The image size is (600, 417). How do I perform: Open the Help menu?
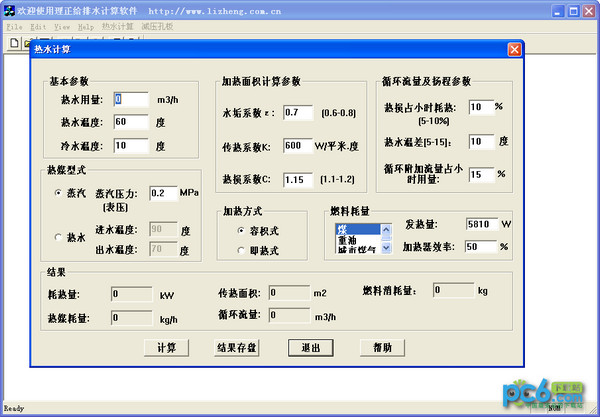pyautogui.click(x=85, y=26)
